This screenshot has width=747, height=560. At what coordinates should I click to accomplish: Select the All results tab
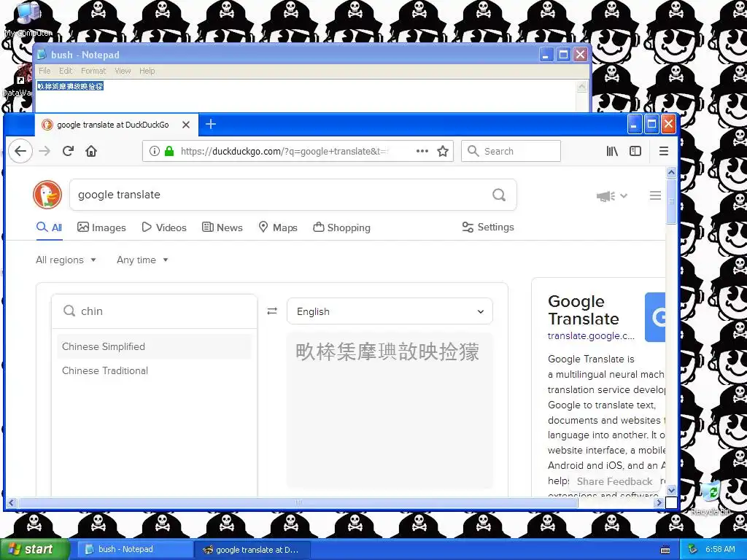tap(49, 227)
